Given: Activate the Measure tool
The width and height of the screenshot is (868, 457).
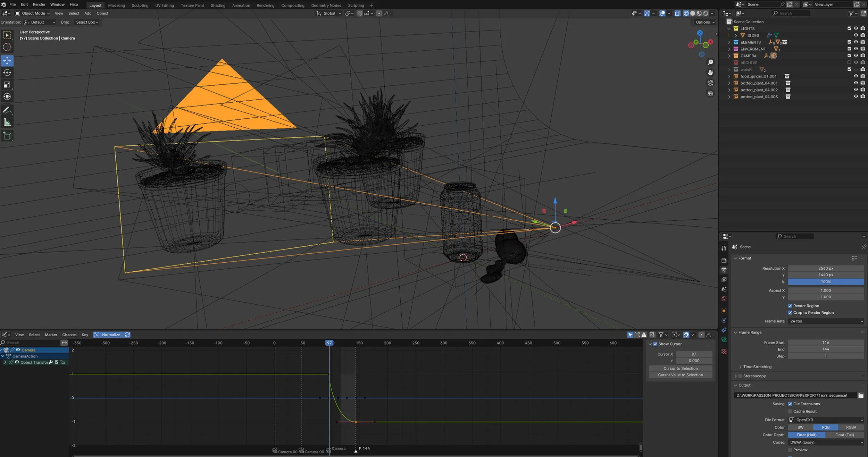Looking at the screenshot, I should pyautogui.click(x=7, y=122).
